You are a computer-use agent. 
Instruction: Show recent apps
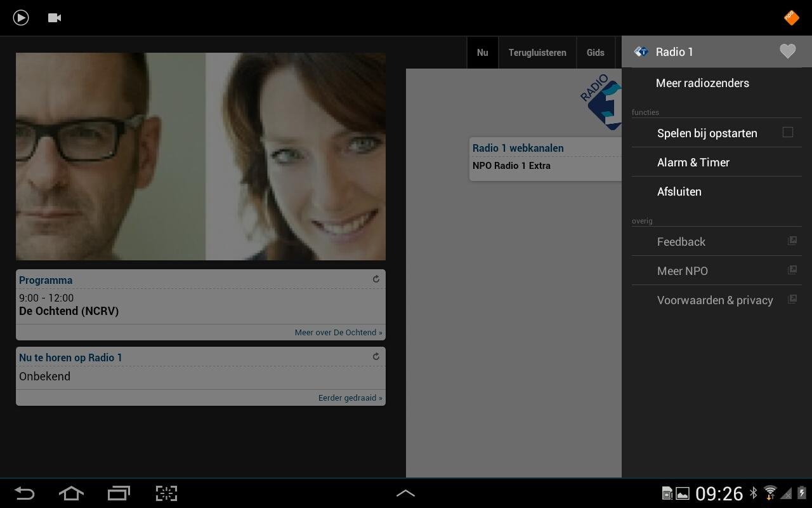click(x=119, y=493)
